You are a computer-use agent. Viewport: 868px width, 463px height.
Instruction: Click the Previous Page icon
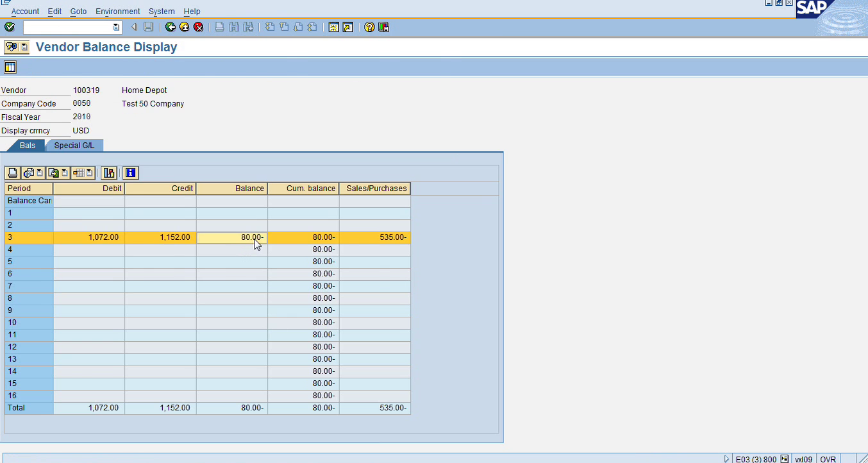click(x=283, y=27)
